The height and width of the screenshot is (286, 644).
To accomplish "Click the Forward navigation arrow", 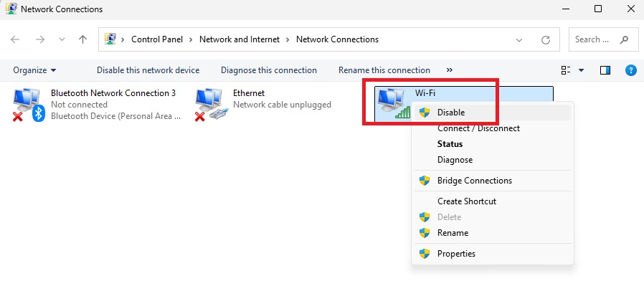I will click(40, 39).
